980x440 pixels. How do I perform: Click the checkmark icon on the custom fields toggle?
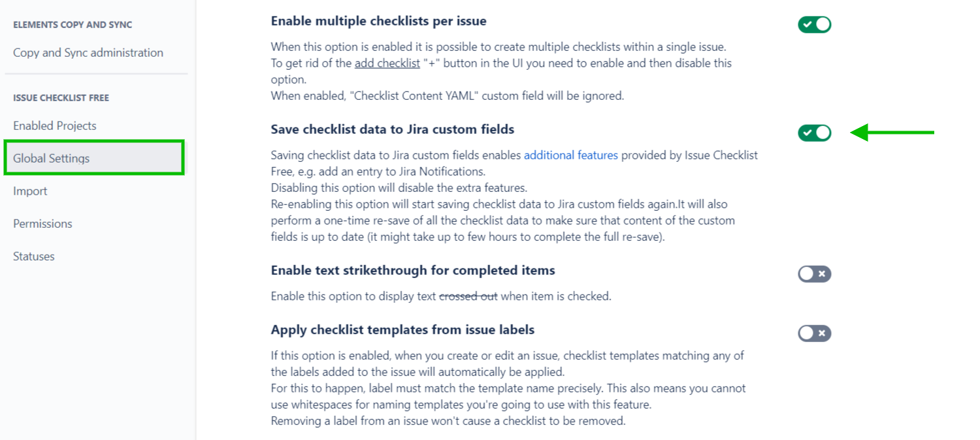click(809, 133)
